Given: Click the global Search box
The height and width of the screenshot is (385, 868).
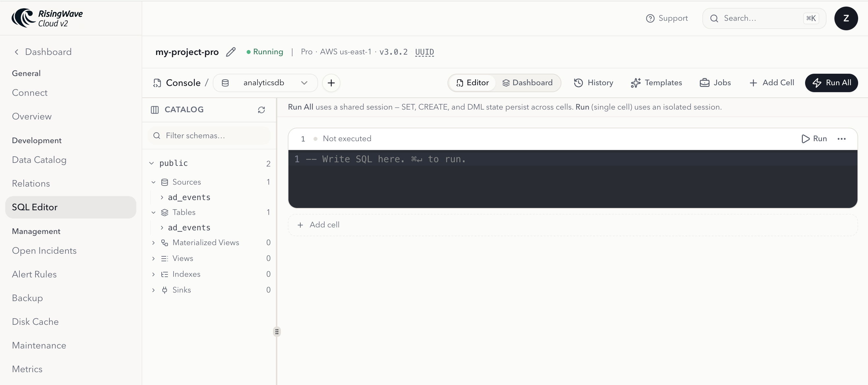Looking at the screenshot, I should point(764,18).
